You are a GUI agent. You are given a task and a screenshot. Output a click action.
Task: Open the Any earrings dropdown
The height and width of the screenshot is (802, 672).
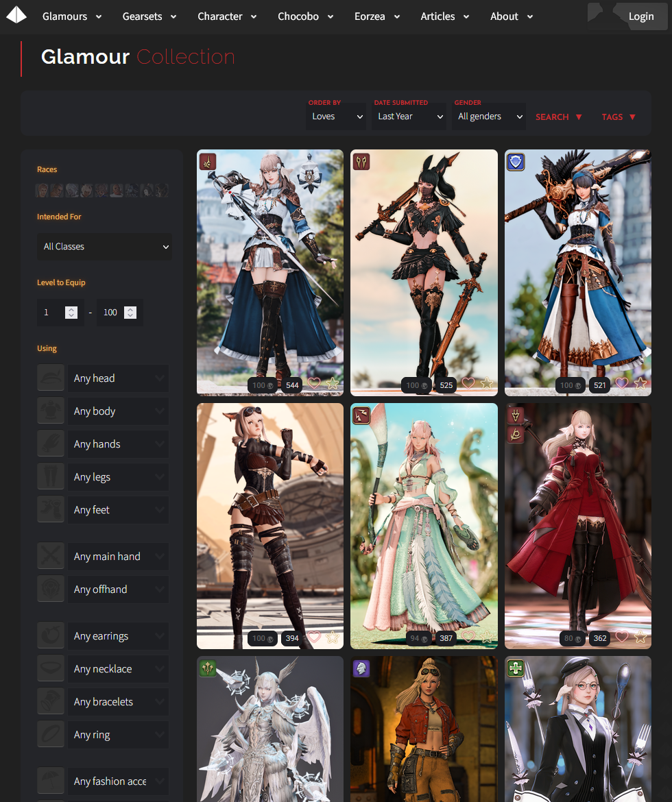click(118, 635)
